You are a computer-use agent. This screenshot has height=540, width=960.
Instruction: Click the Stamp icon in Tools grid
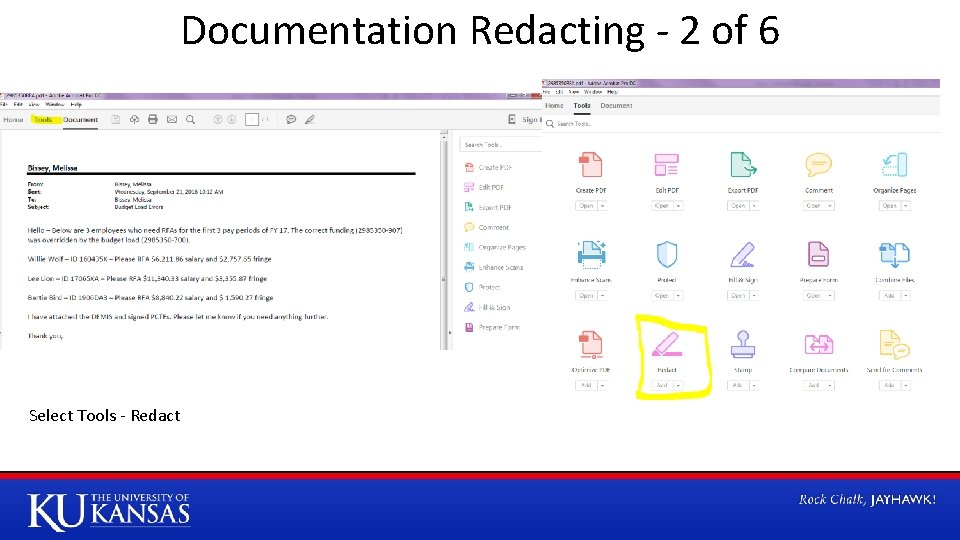[x=743, y=344]
